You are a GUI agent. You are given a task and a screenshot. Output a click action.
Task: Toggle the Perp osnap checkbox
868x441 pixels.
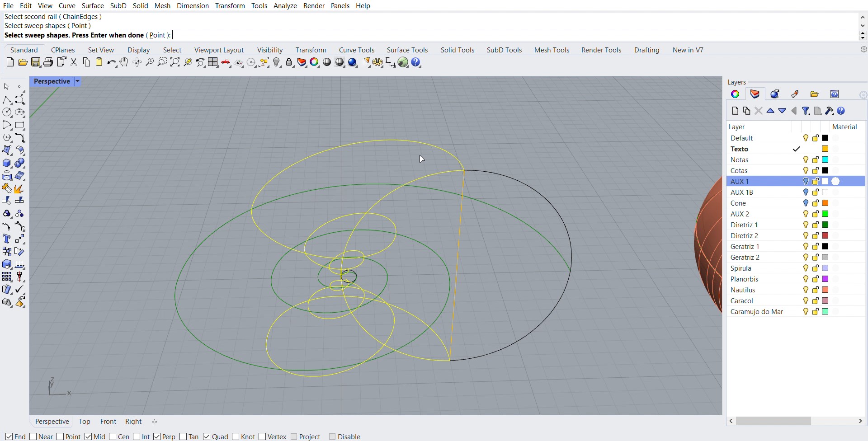coord(157,436)
